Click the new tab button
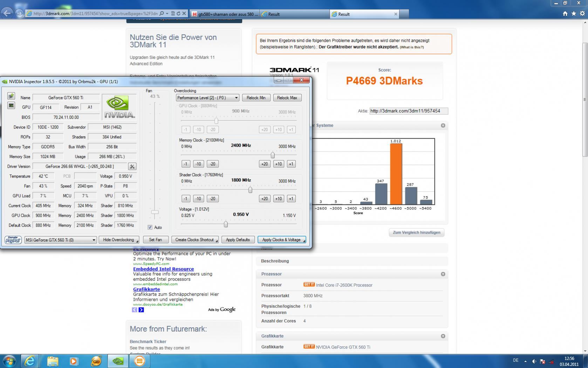Viewport: 588px width, 368px height. pyautogui.click(x=404, y=14)
